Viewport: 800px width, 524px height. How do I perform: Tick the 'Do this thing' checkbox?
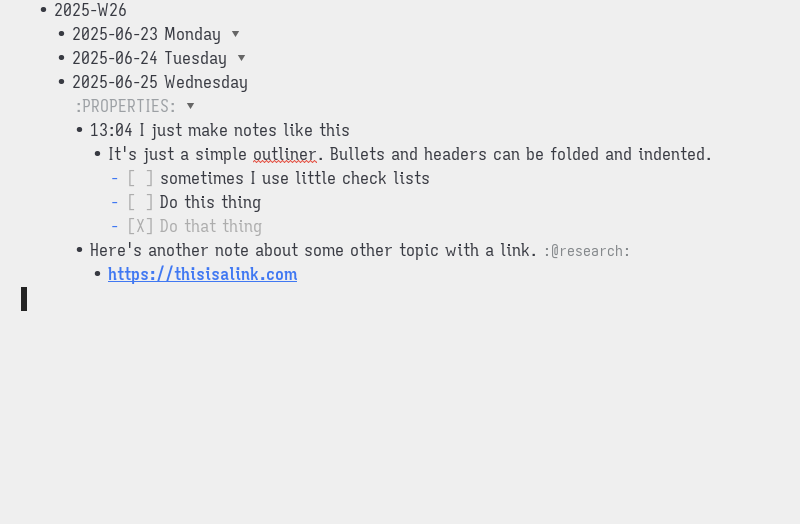140,202
